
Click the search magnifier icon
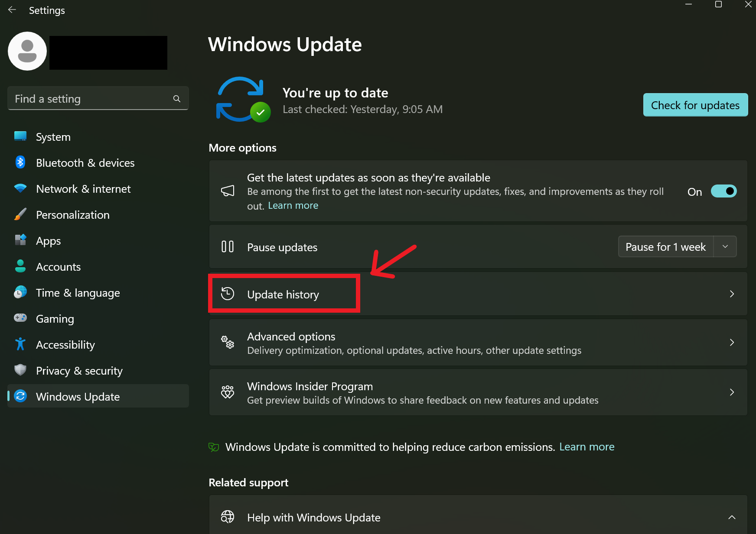pos(177,99)
